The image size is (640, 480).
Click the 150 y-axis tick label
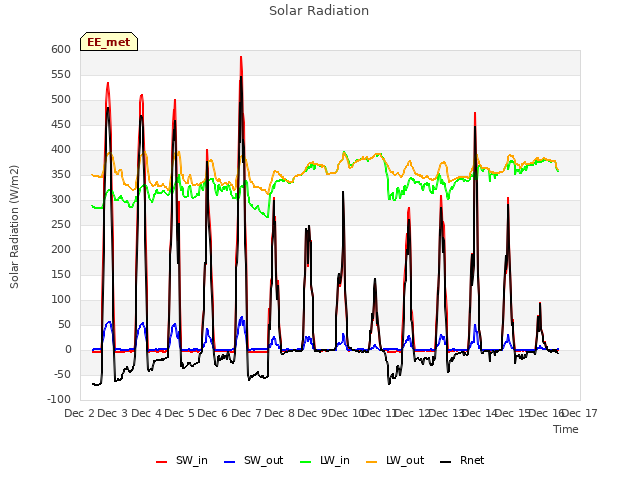click(x=61, y=274)
